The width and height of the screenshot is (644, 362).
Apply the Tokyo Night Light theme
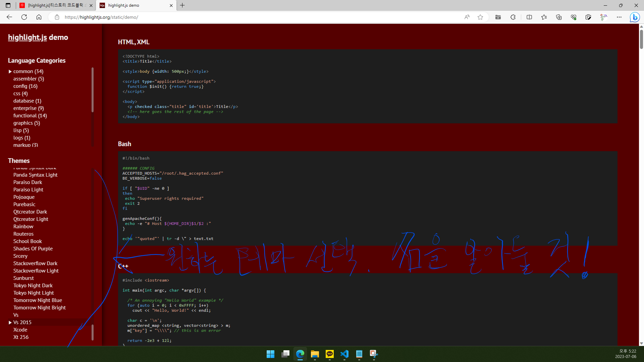(34, 293)
